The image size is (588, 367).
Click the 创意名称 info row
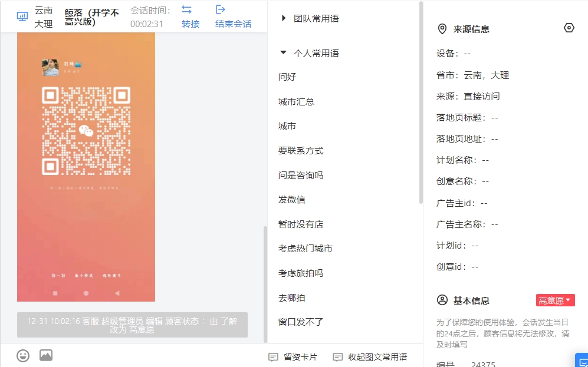pyautogui.click(x=462, y=181)
